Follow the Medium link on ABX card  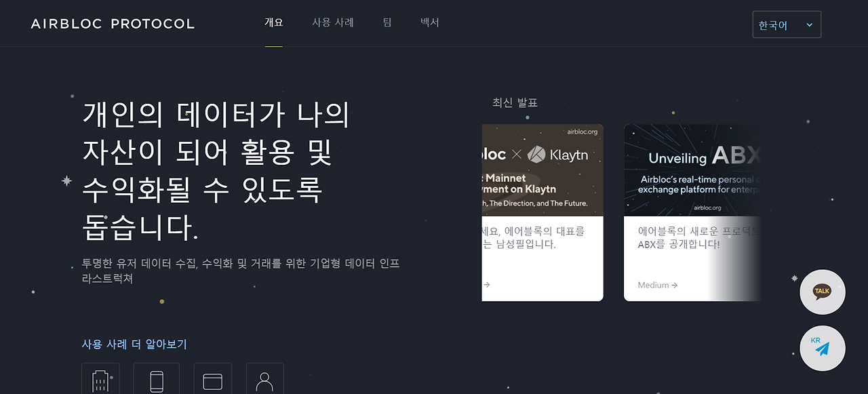click(x=658, y=285)
